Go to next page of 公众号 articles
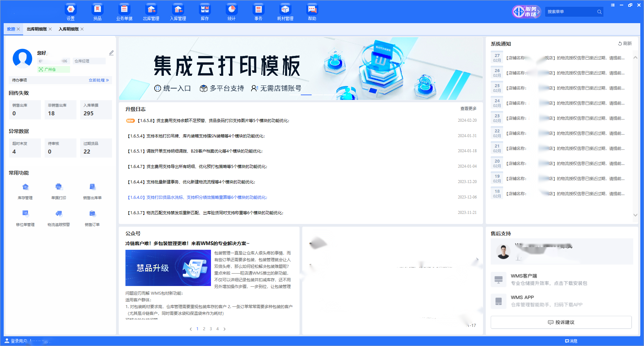 (x=224, y=329)
